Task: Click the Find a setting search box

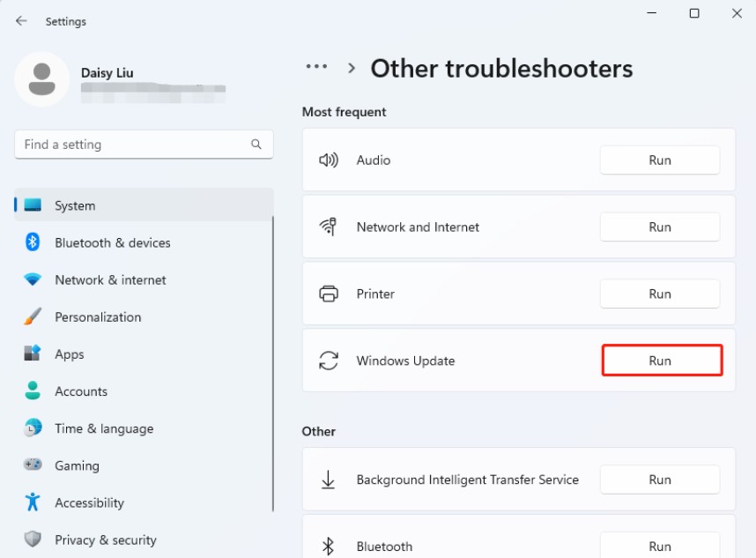Action: (x=144, y=145)
